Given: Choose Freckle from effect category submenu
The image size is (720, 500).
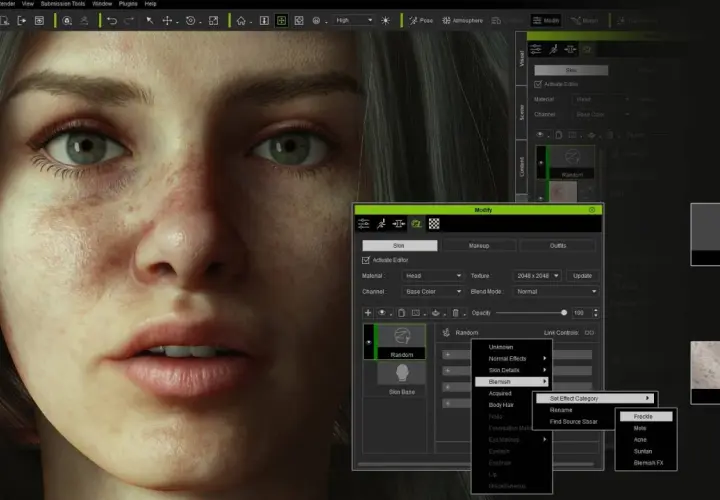Looking at the screenshot, I should point(646,416).
